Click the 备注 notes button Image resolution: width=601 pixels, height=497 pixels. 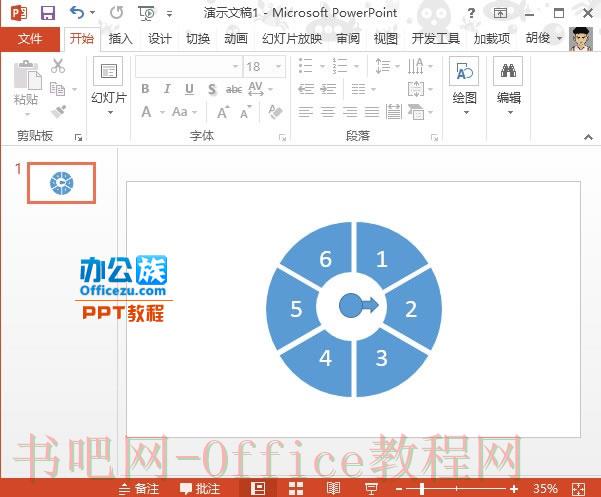[139, 489]
